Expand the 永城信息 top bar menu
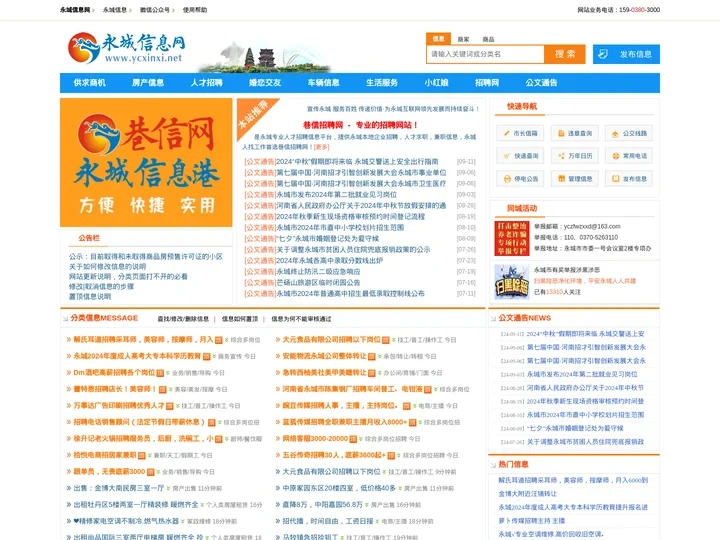The width and height of the screenshot is (720, 540). point(117,10)
